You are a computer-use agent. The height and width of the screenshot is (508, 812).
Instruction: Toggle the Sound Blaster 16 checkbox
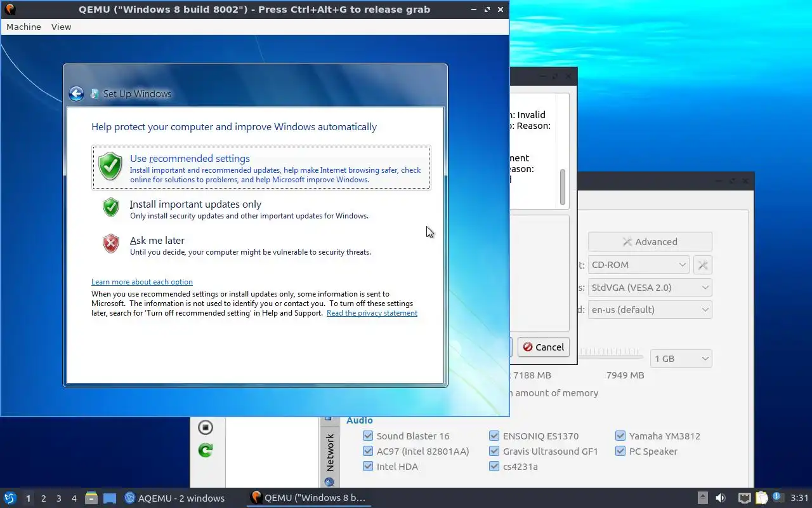[368, 436]
